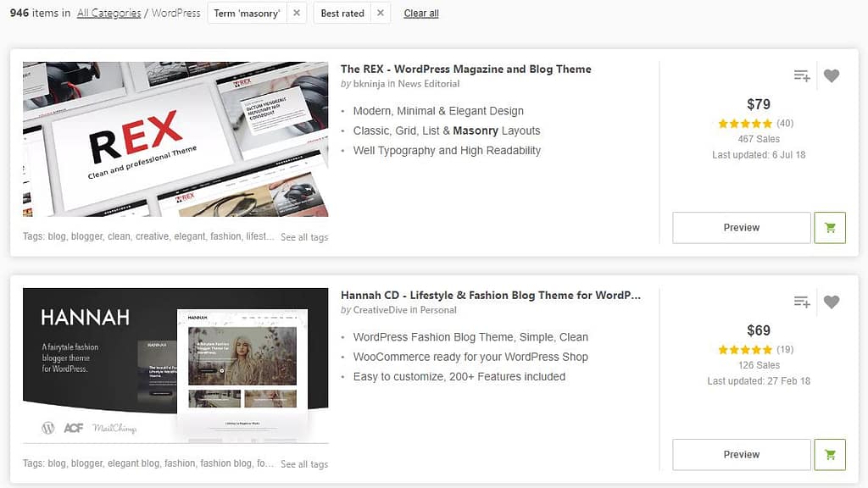This screenshot has width=868, height=488.
Task: Add Hannah CD theme to collection
Action: click(x=802, y=302)
